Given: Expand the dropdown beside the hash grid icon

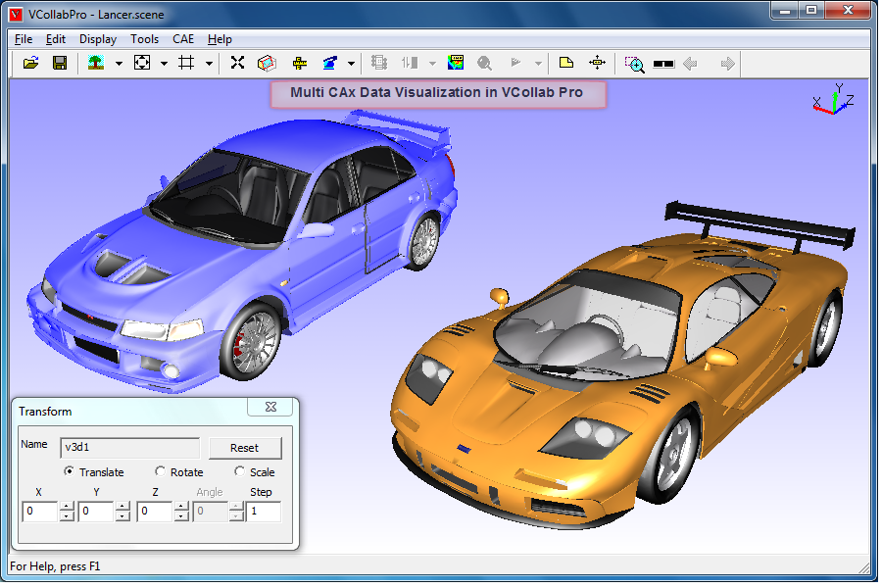Looking at the screenshot, I should [x=209, y=64].
